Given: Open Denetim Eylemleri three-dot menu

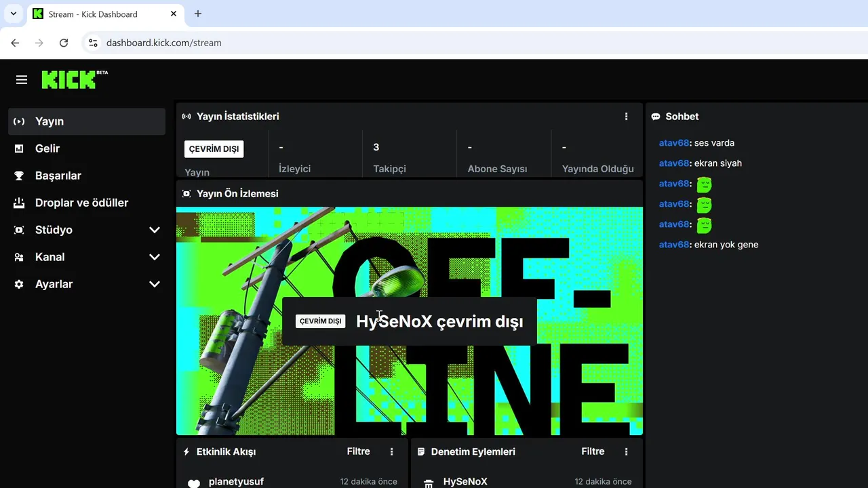Looking at the screenshot, I should pyautogui.click(x=626, y=451).
